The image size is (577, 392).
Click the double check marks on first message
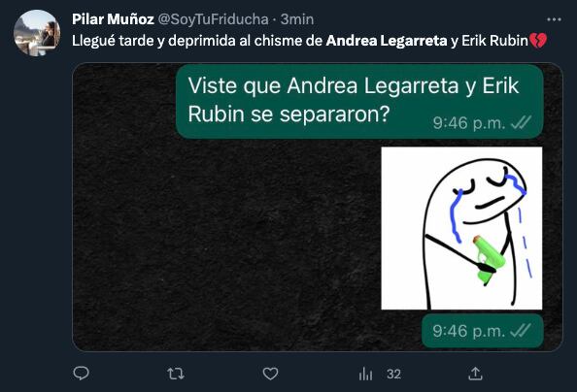click(521, 122)
